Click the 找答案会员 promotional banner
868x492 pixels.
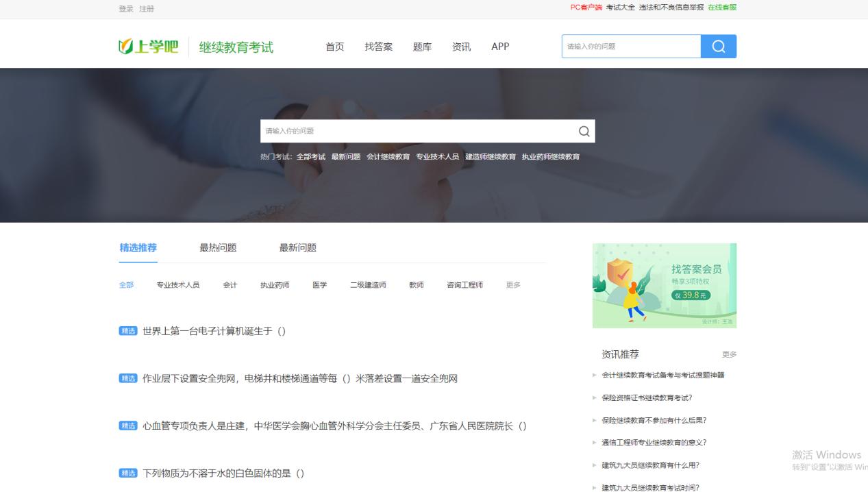point(664,286)
